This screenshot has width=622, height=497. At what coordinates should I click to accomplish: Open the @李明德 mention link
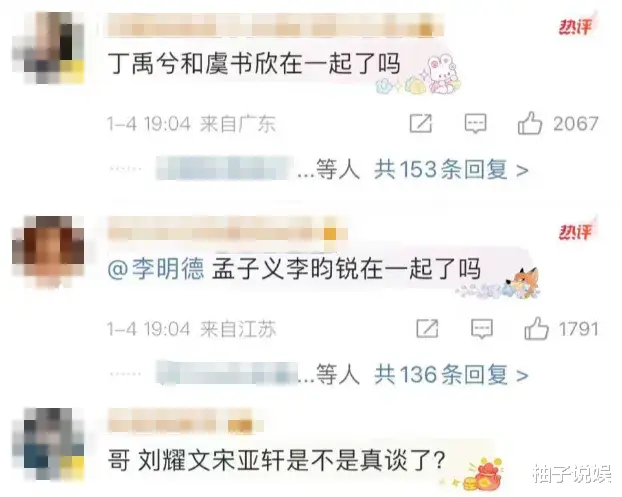click(156, 269)
